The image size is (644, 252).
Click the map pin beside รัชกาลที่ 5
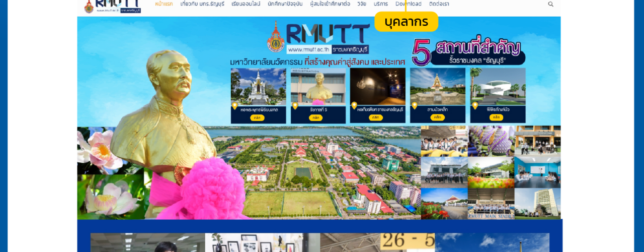click(295, 106)
